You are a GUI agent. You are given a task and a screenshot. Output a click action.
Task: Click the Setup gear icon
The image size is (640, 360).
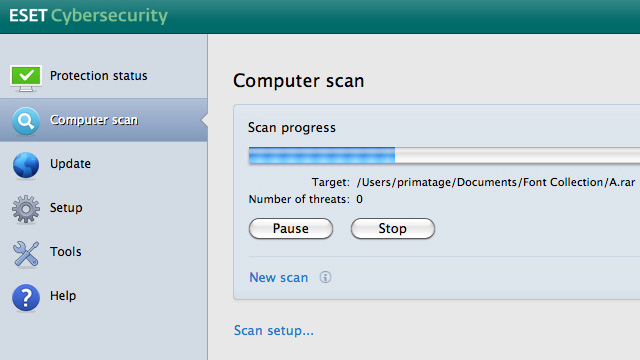tap(26, 209)
